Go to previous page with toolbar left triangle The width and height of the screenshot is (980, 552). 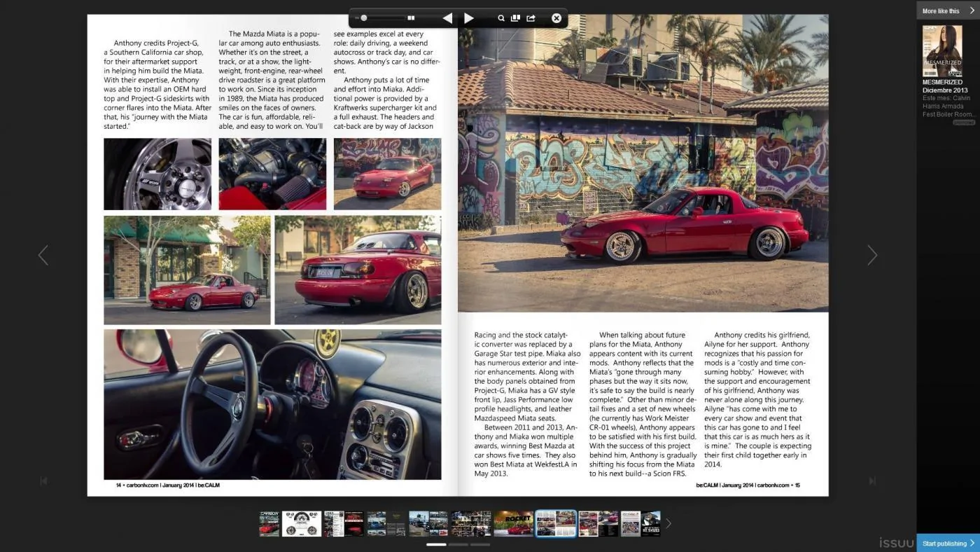(x=447, y=18)
